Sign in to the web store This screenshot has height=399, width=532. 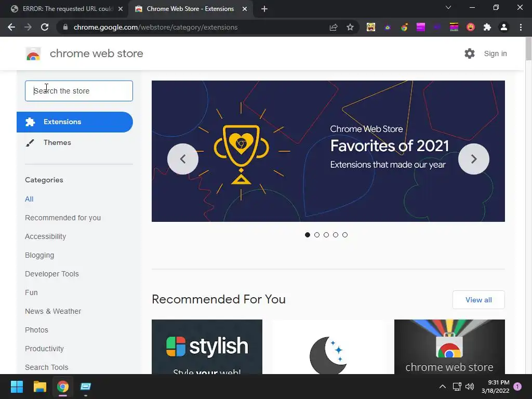495,54
